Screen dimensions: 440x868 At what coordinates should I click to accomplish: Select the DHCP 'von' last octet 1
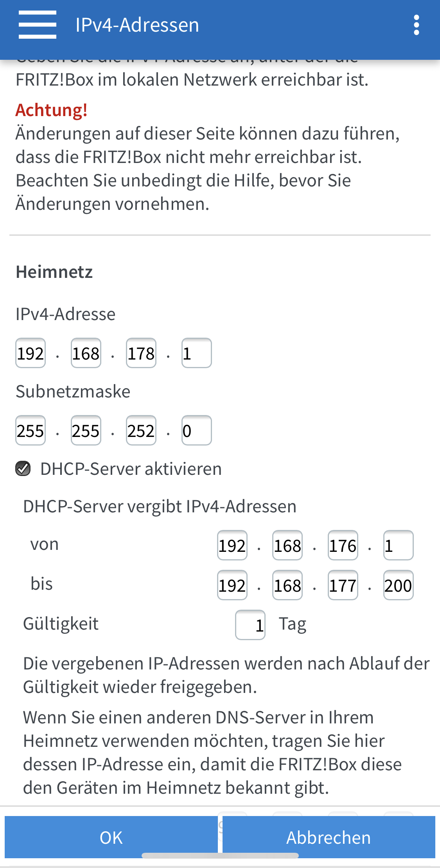tap(399, 545)
